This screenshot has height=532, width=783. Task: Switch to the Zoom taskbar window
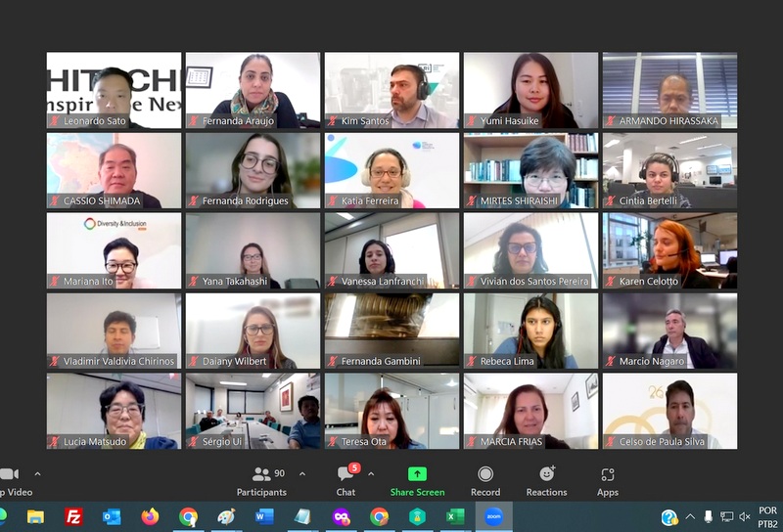pyautogui.click(x=493, y=516)
